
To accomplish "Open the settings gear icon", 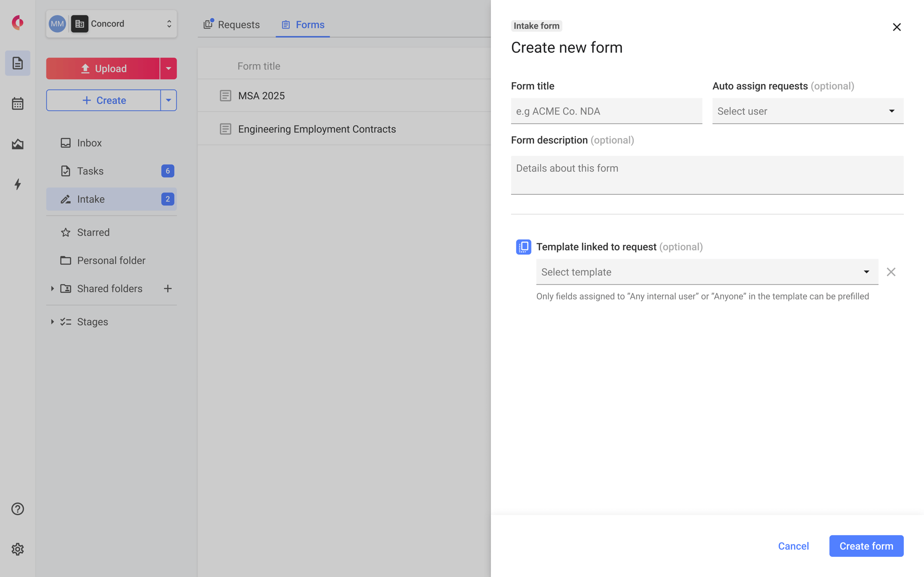I will [17, 549].
